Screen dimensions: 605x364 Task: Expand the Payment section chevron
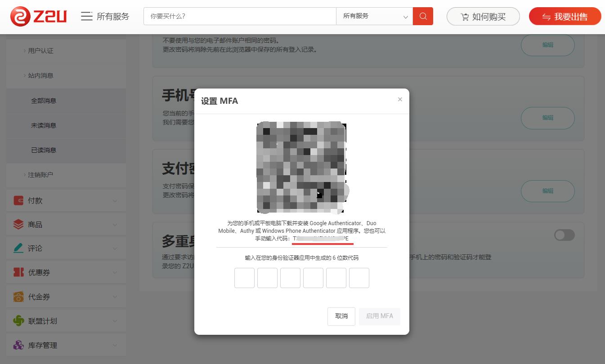coord(115,201)
